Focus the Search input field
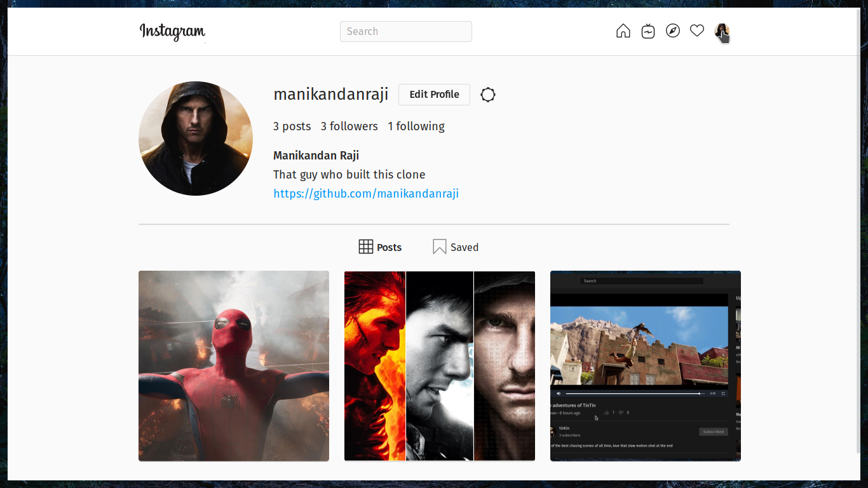 (406, 31)
